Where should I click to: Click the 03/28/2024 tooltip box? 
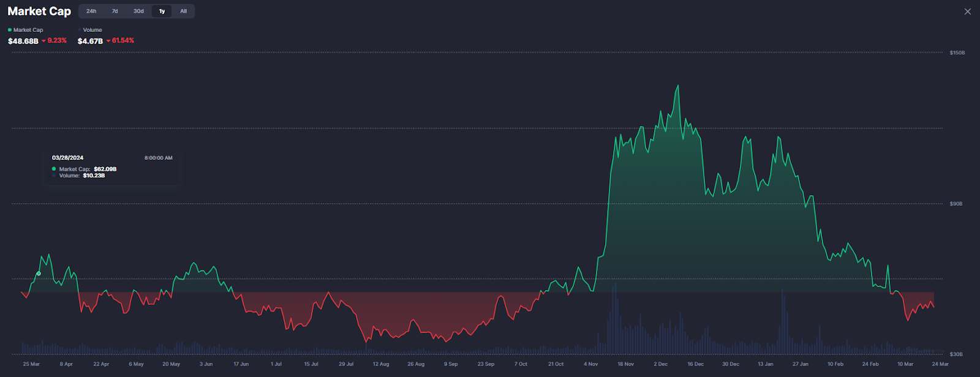coord(112,166)
